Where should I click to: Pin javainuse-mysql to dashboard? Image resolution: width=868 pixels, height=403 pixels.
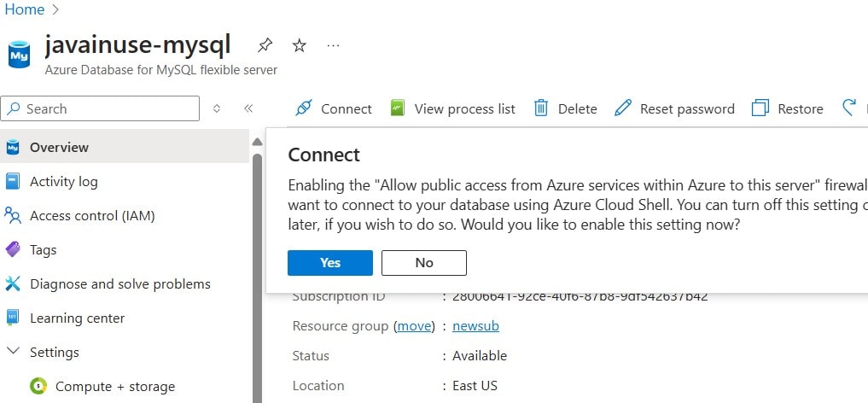point(265,45)
